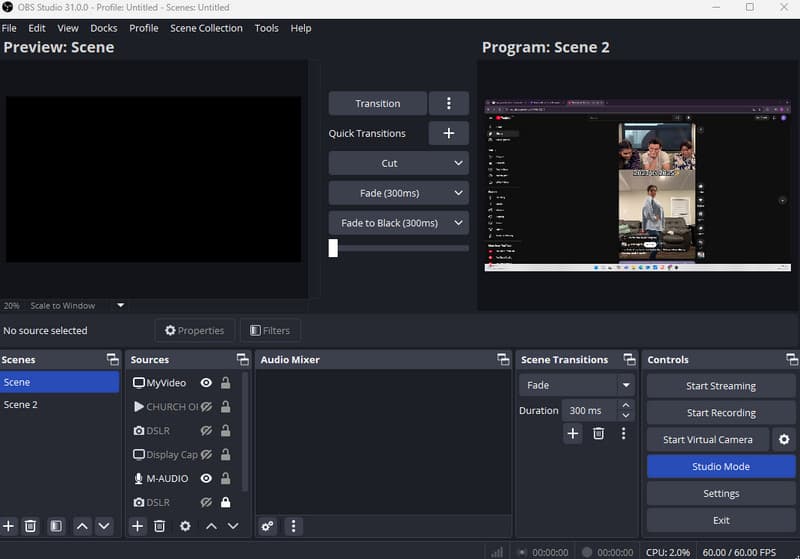The height and width of the screenshot is (559, 800).
Task: Open scene filters icon in Scenes panel
Action: pyautogui.click(x=56, y=526)
